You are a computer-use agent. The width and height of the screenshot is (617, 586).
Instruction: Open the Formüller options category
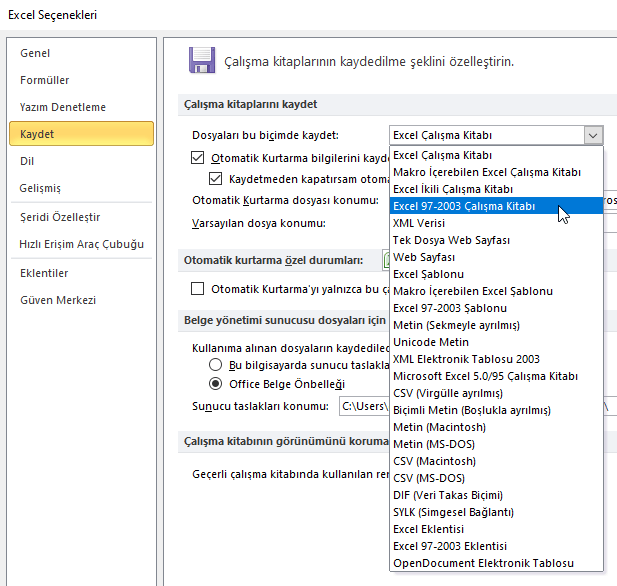click(x=81, y=80)
